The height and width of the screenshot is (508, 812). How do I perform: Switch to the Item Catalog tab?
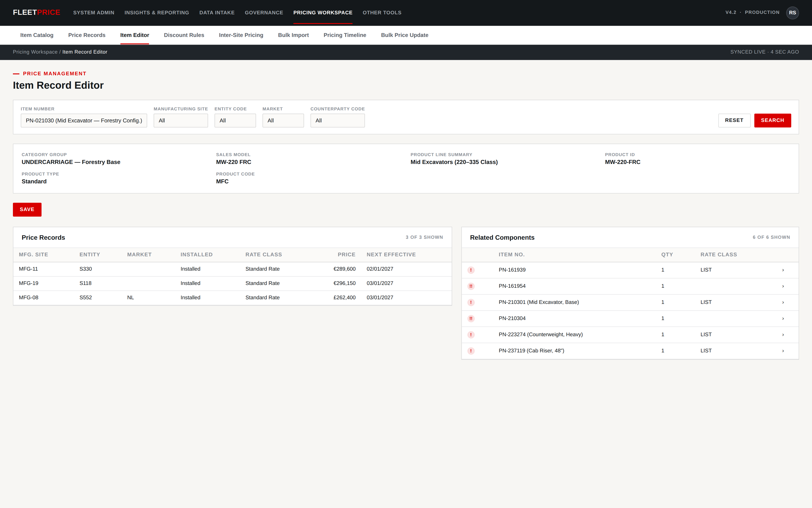point(37,35)
